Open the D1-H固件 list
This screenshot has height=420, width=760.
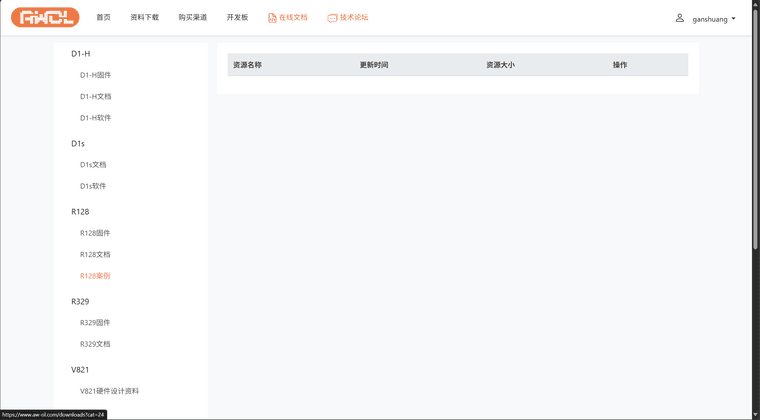click(95, 75)
